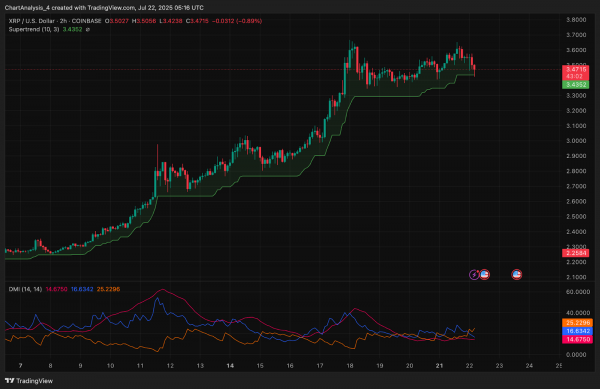Screen dimensions: 600x389
Task: Select the red 3.4715 current price label
Action: [576, 69]
